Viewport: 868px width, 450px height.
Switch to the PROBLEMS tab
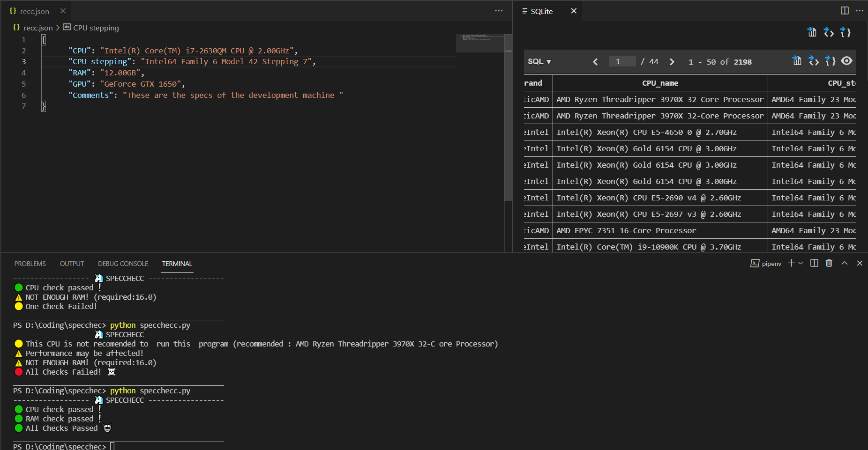tap(30, 264)
